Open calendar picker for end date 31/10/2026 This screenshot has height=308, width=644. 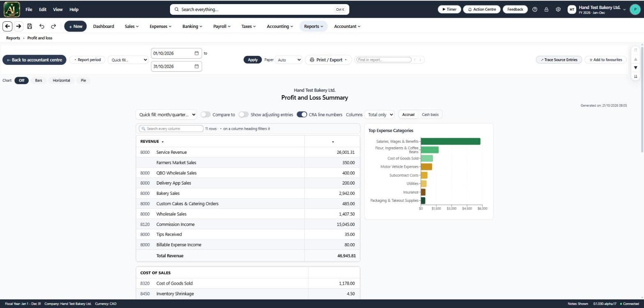pyautogui.click(x=197, y=66)
